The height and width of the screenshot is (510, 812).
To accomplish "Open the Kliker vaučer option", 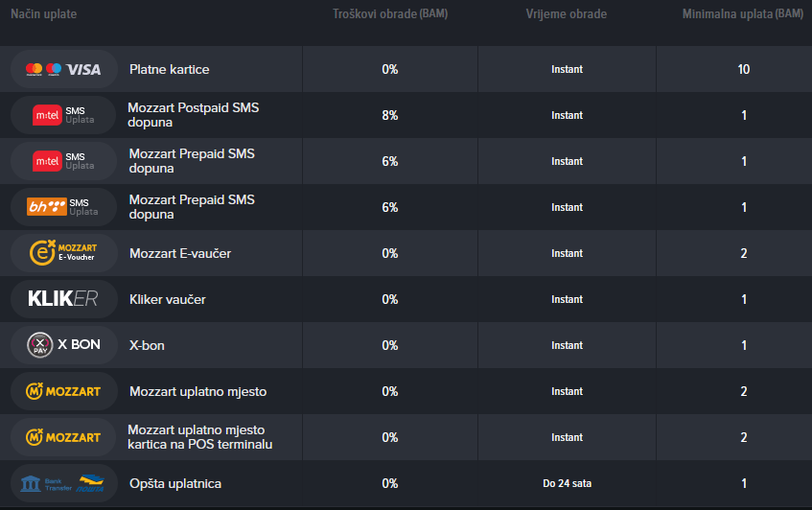I will [168, 299].
